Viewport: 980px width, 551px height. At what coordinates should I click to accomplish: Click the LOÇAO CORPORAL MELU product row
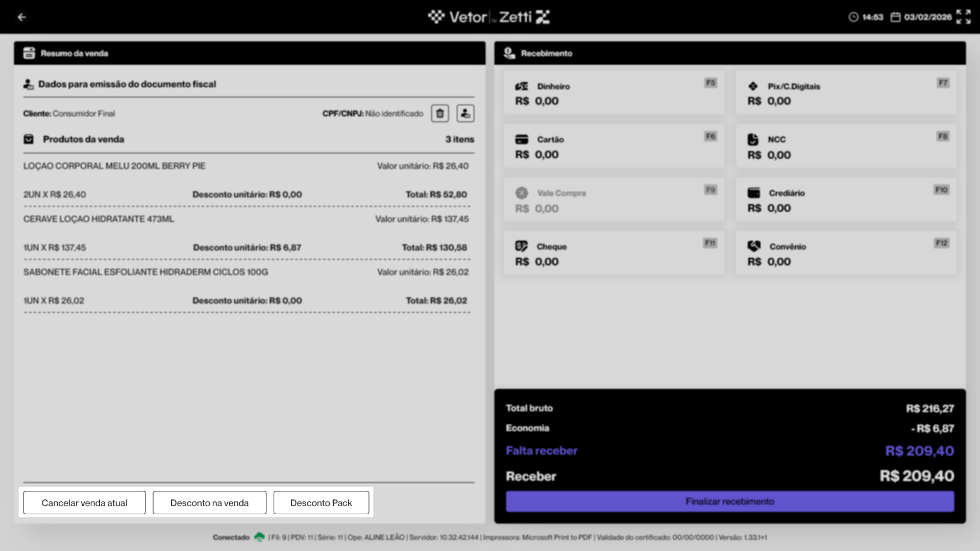click(114, 166)
